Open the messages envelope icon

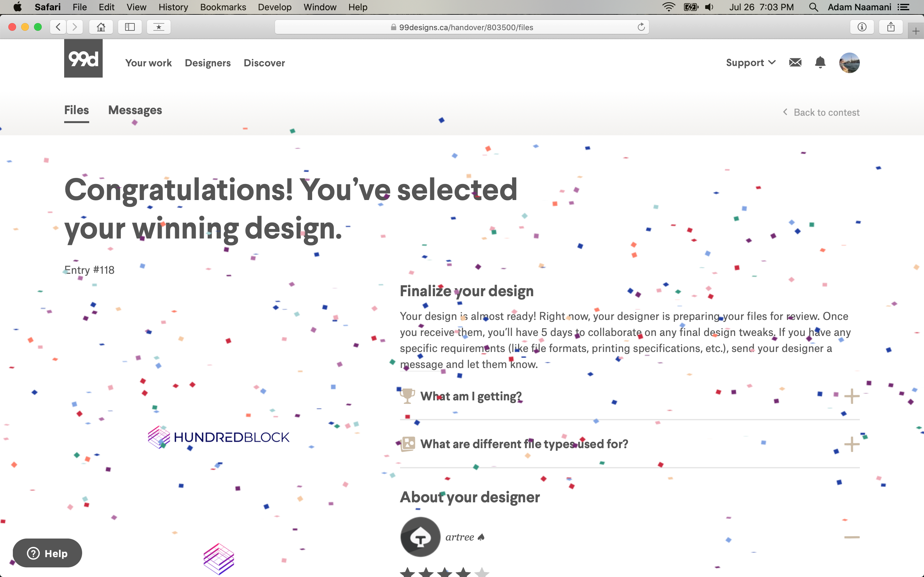[795, 62]
